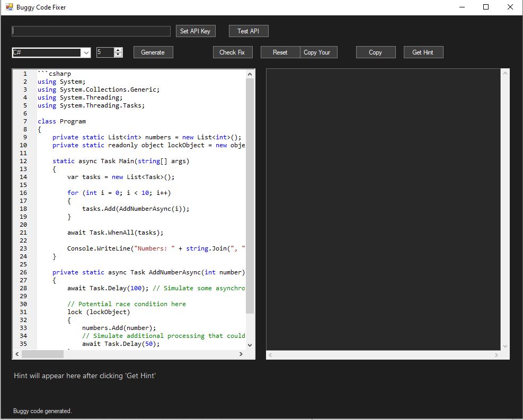
Task: Click right panel scroll-up arrow
Action: [505, 73]
